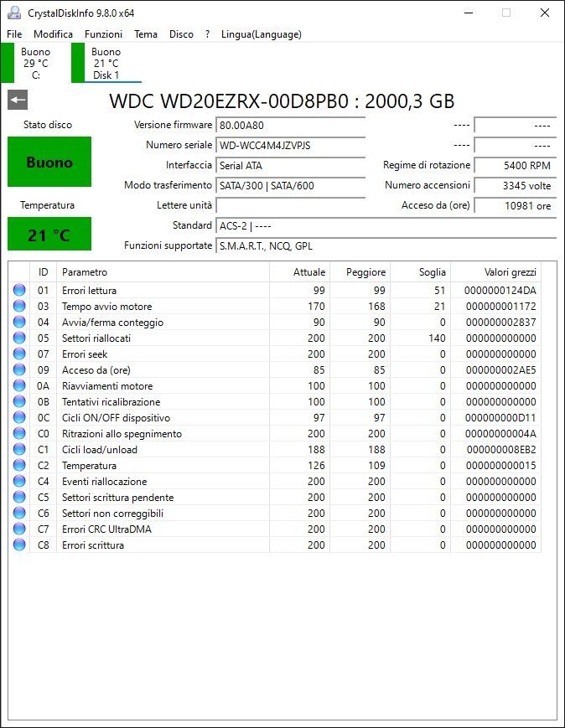Viewport: 565px width, 728px height.
Task: Click the empty Lettere unità field
Action: tap(291, 206)
